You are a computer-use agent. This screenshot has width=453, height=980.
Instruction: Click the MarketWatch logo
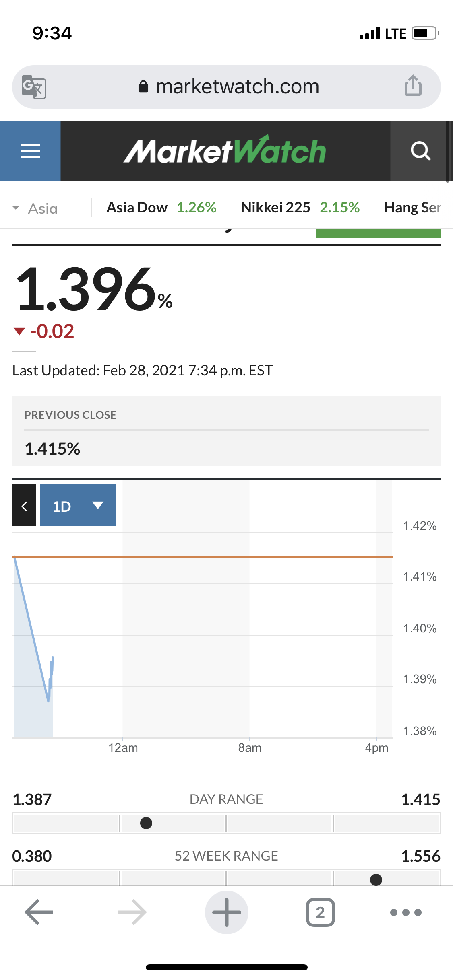click(x=225, y=151)
